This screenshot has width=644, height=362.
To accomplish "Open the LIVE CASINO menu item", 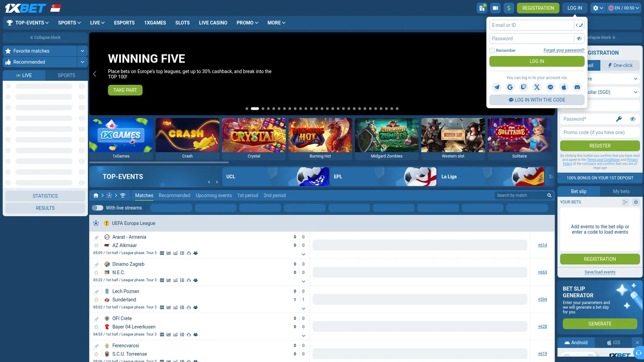I will click(213, 23).
